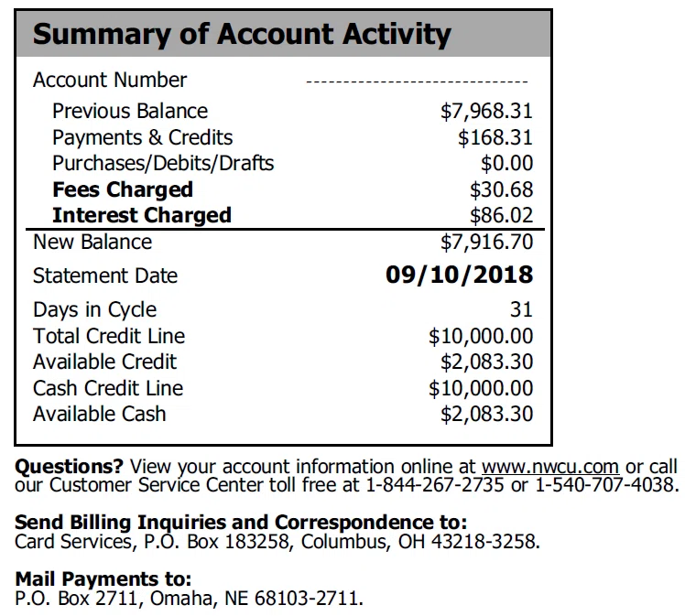
Task: Click the Interest Charged amount $86.02
Action: point(501,215)
